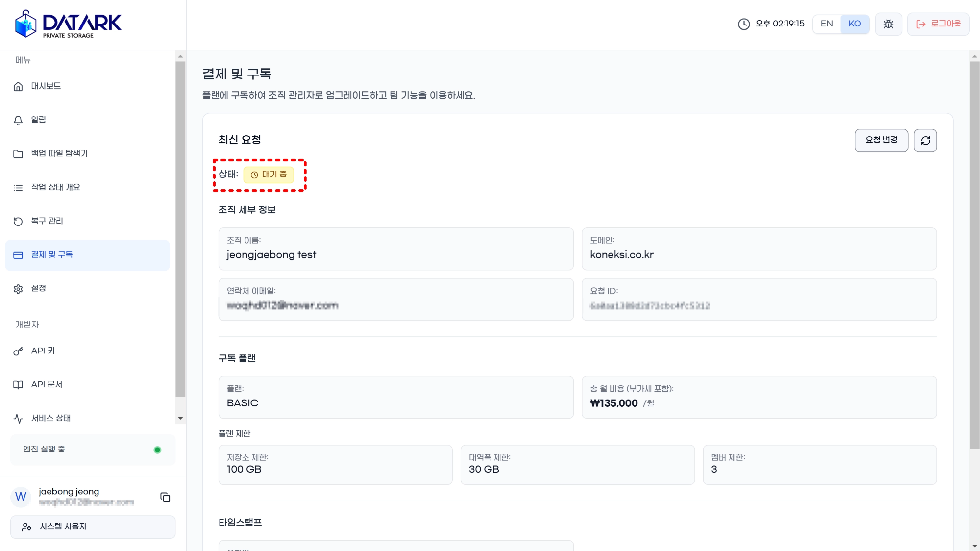Select 결제 및 구독 in the sidebar
Image resolution: width=980 pixels, height=551 pixels.
click(x=87, y=255)
